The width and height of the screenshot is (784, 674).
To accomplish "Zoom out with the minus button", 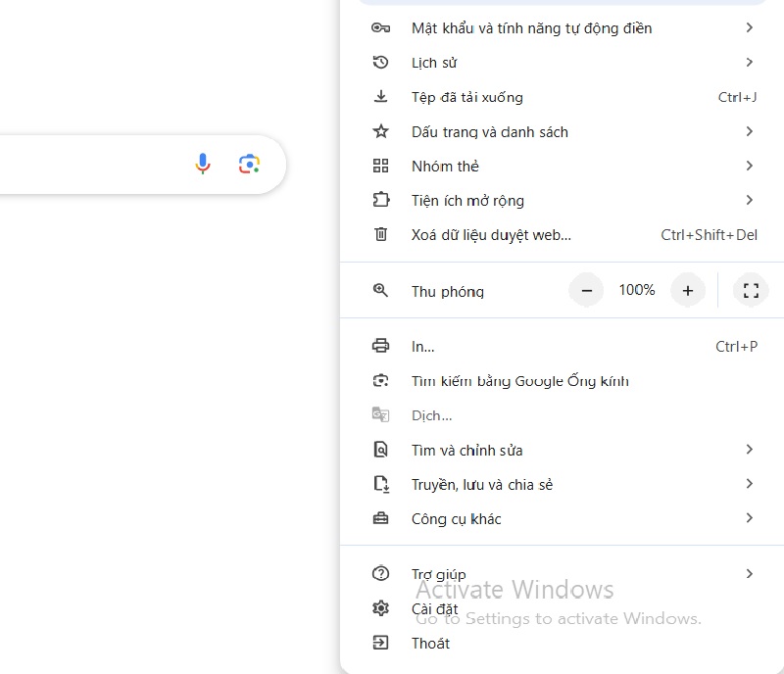I will 586,291.
